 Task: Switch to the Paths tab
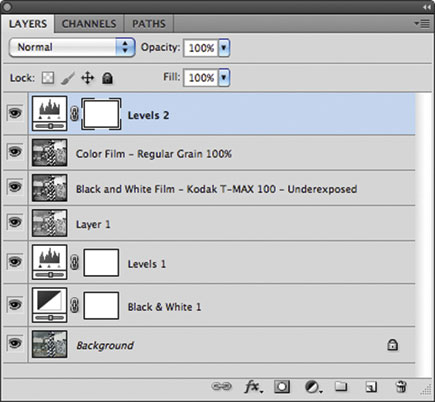point(149,24)
